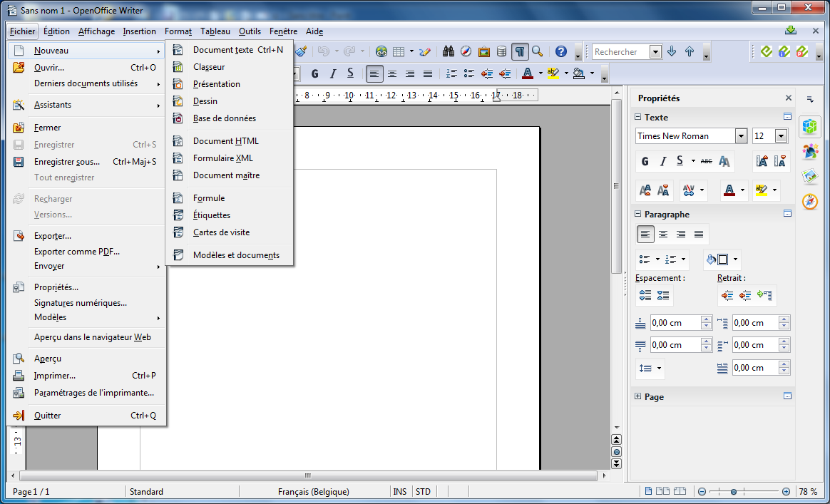Toggle bullets in the formatting toolbar
This screenshot has height=504, width=830.
pos(469,73)
